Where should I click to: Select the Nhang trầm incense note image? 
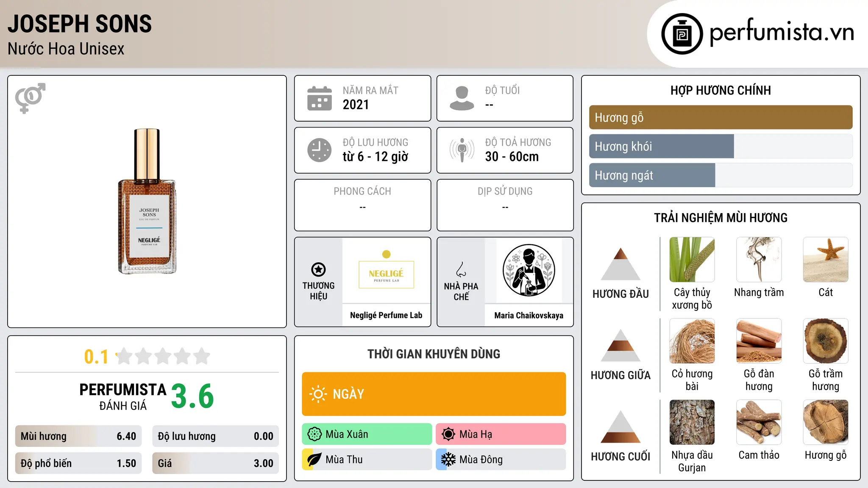759,260
